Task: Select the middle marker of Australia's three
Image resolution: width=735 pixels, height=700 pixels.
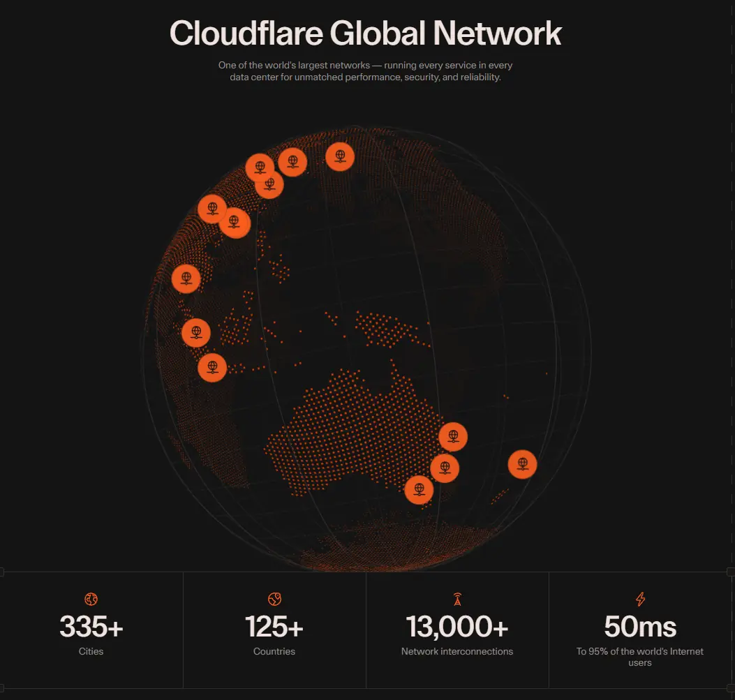Action: (x=445, y=468)
